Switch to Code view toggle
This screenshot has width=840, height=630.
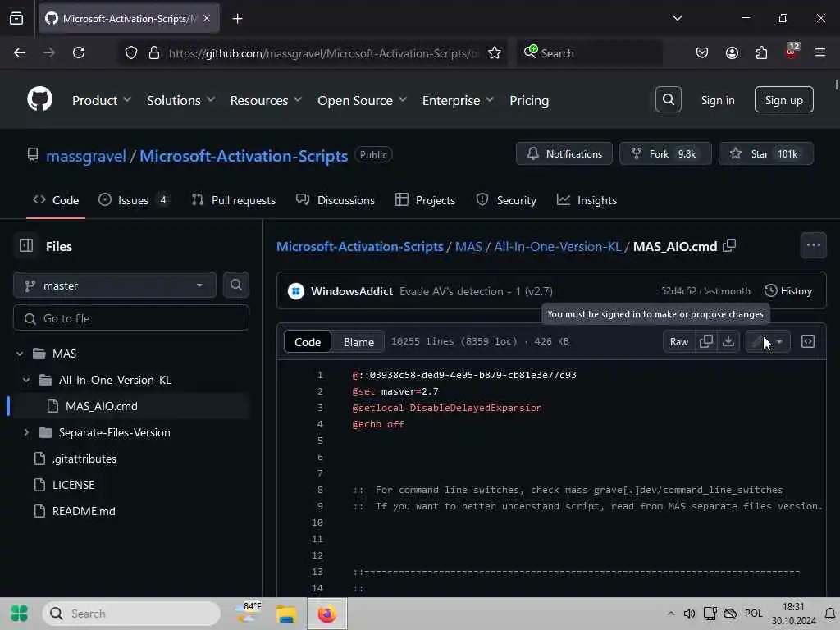(x=308, y=342)
